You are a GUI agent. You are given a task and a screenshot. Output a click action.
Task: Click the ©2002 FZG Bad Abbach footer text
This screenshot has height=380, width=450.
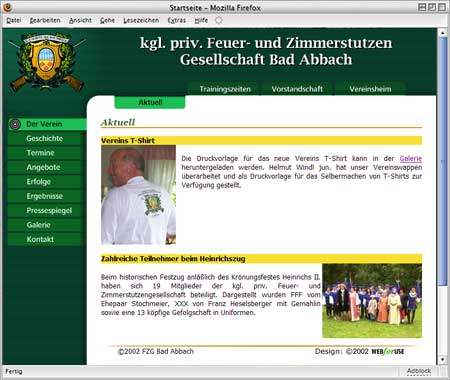click(156, 351)
